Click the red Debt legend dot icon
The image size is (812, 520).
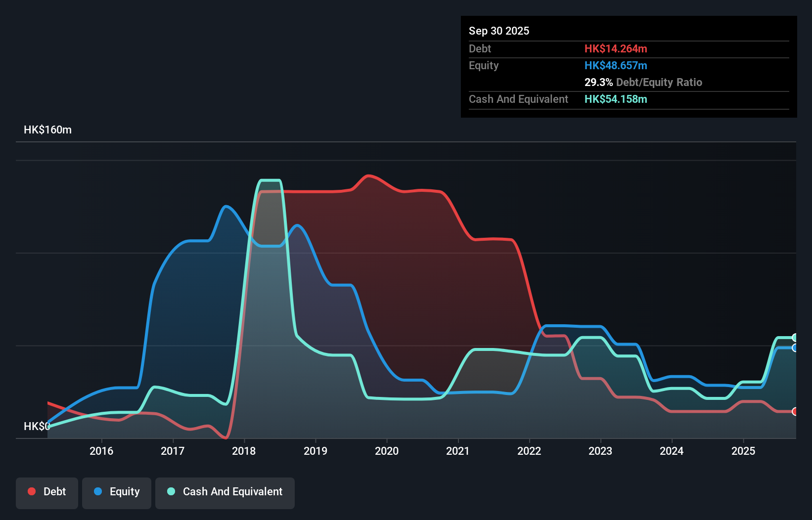(31, 491)
